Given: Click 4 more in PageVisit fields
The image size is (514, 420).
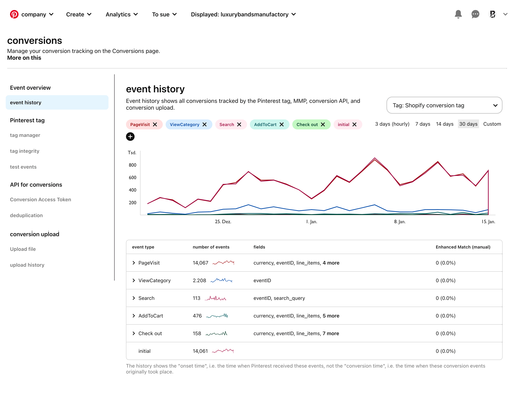Looking at the screenshot, I should tap(331, 263).
